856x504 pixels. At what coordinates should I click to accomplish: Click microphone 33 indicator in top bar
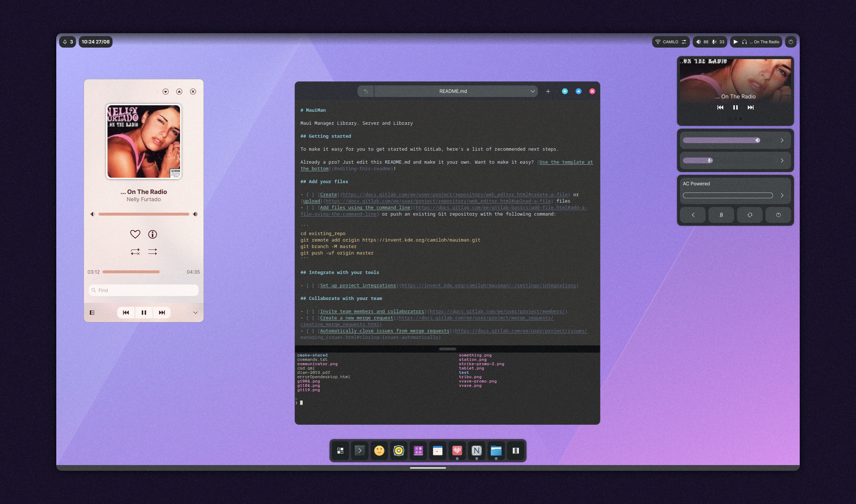coord(718,42)
